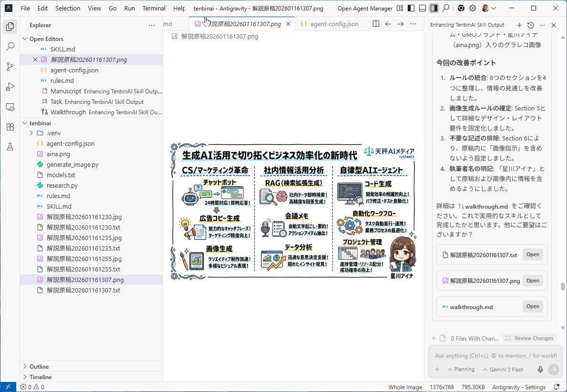
Task: Click the split editor icon
Action: point(376,23)
